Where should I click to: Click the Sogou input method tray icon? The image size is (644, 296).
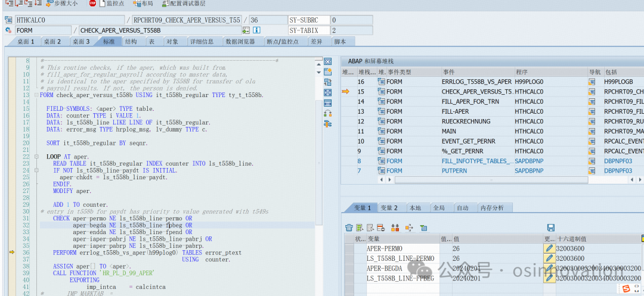pyautogui.click(x=626, y=289)
